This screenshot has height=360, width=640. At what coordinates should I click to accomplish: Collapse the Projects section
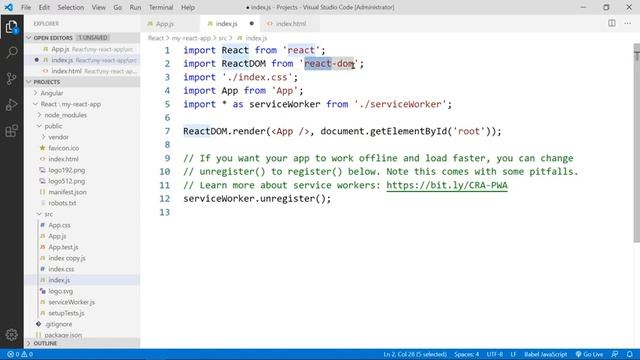pyautogui.click(x=82, y=82)
